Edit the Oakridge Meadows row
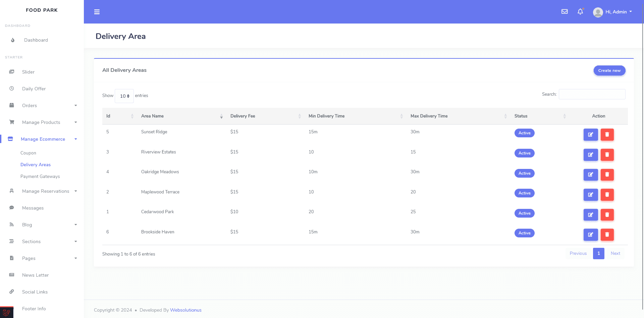The width and height of the screenshot is (644, 318). pyautogui.click(x=591, y=175)
